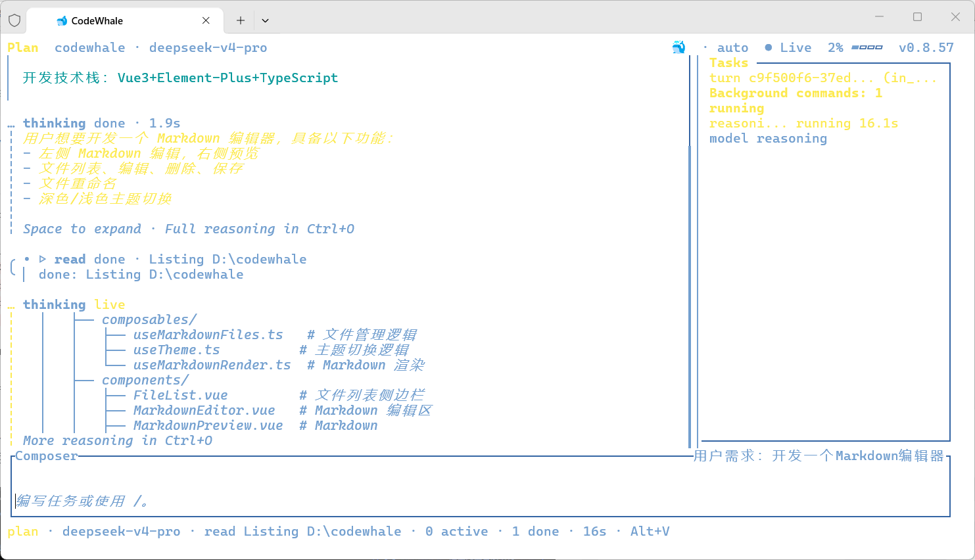Viewport: 975px width, 560px height.
Task: Close the CodeWhale tab
Action: coord(206,20)
